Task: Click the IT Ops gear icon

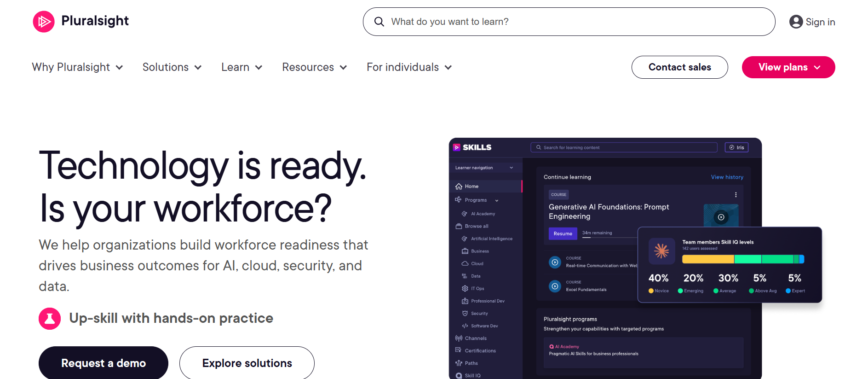Action: [x=465, y=288]
